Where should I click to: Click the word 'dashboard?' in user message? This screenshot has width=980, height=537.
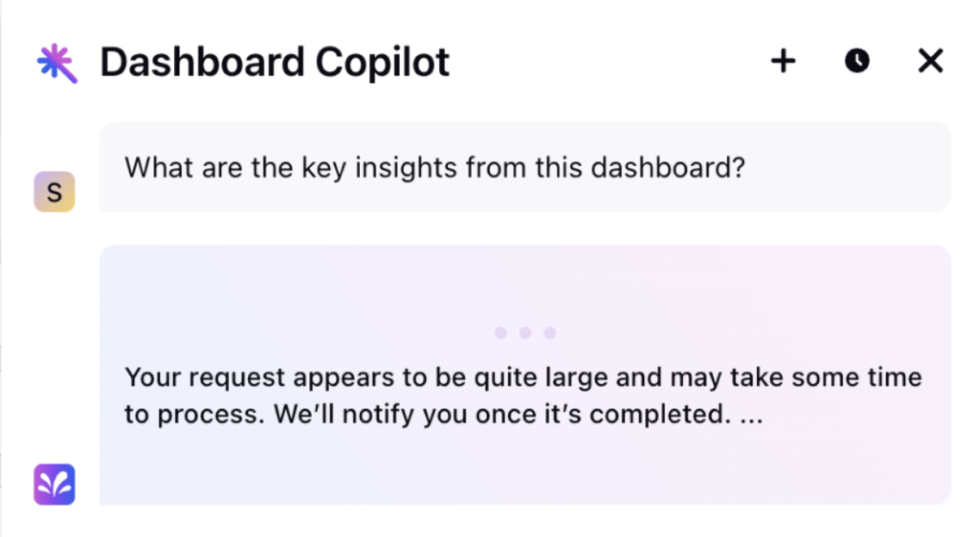(x=668, y=167)
